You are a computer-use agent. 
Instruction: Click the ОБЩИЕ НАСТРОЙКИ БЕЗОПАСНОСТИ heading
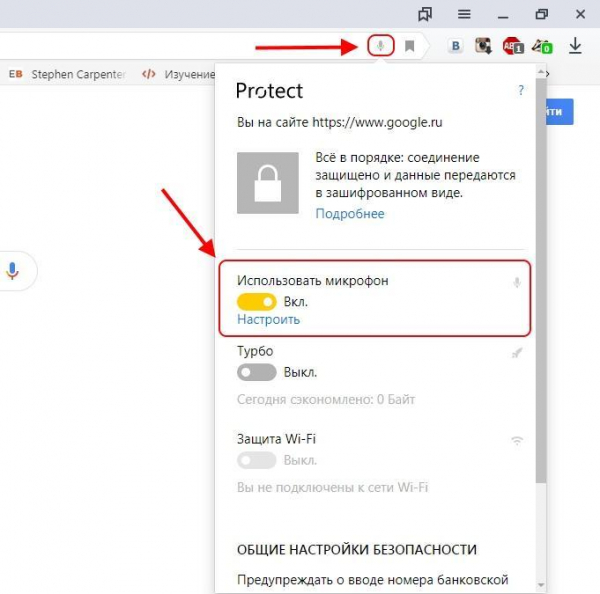point(357,550)
